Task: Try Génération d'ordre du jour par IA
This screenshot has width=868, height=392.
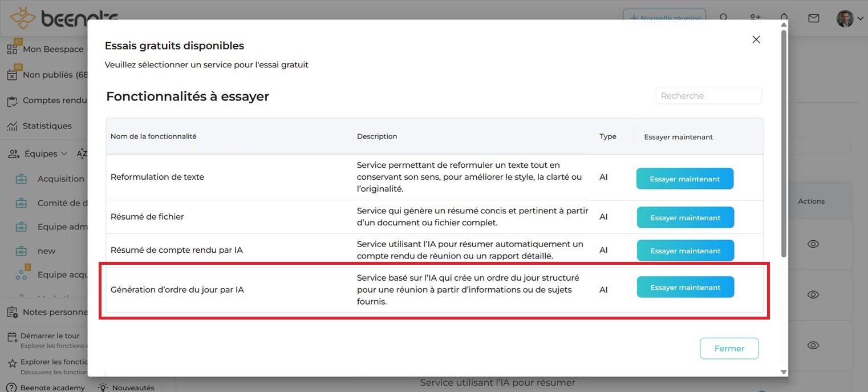Action: (x=685, y=288)
